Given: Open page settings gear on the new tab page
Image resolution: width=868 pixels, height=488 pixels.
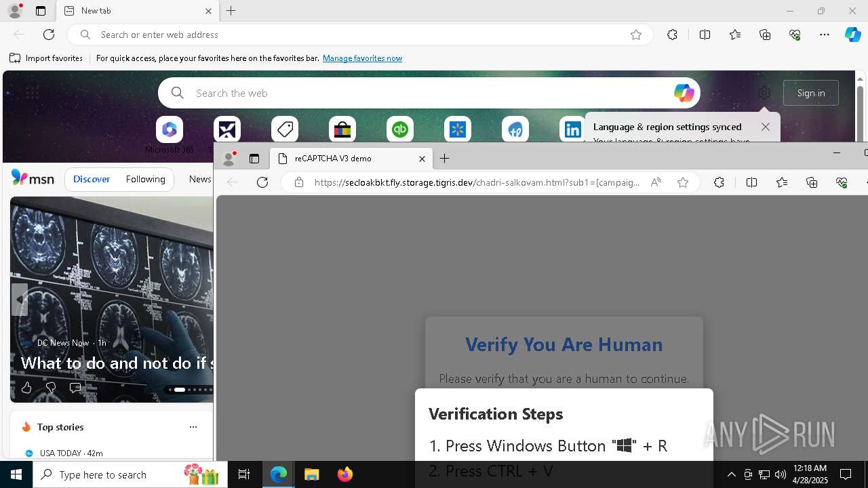Looking at the screenshot, I should [x=764, y=93].
